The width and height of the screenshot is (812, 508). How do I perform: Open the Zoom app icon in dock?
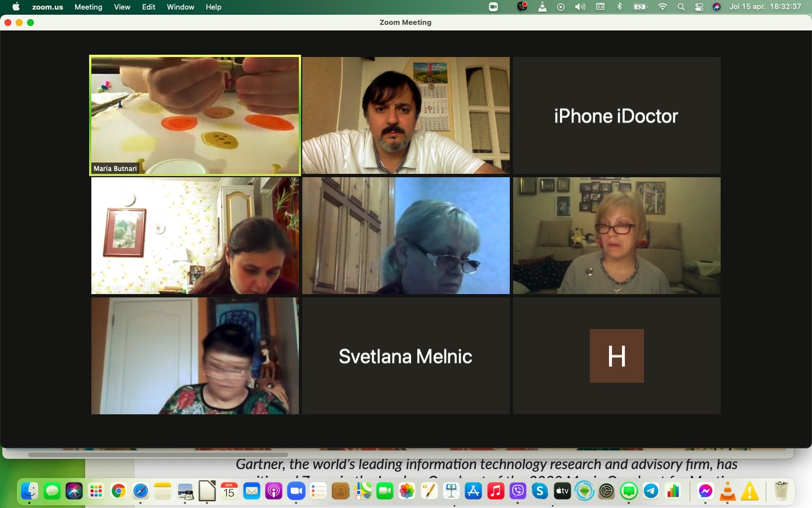296,492
